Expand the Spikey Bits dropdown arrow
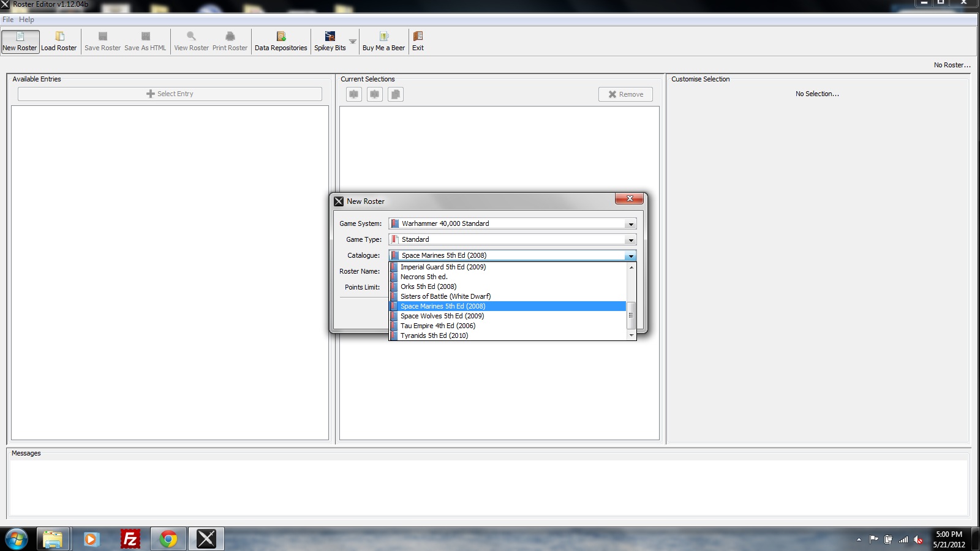This screenshot has width=980, height=551. (353, 42)
